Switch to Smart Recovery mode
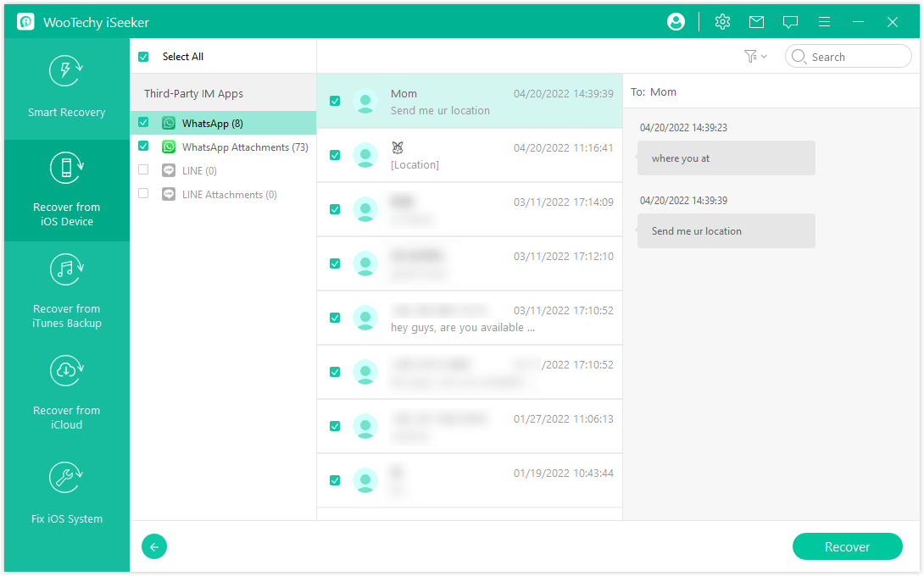Image resolution: width=924 pixels, height=576 pixels. click(66, 88)
